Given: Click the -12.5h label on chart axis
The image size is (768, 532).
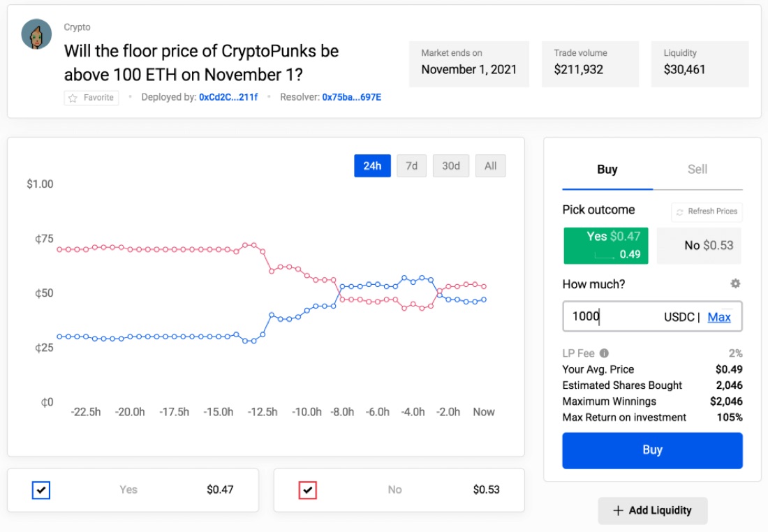Looking at the screenshot, I should [x=263, y=412].
